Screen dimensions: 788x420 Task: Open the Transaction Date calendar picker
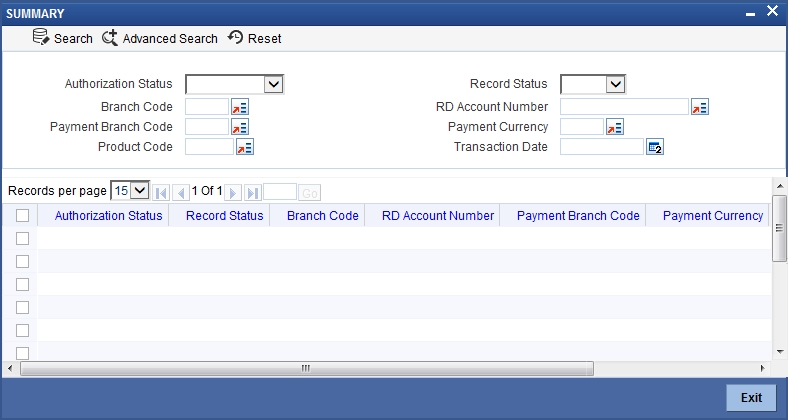point(655,147)
